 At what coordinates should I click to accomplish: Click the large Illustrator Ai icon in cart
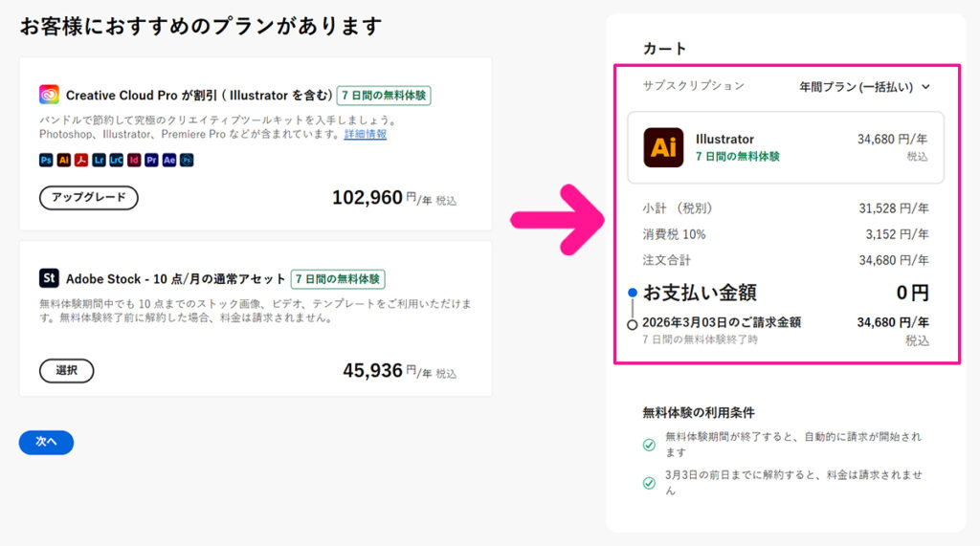pos(663,147)
